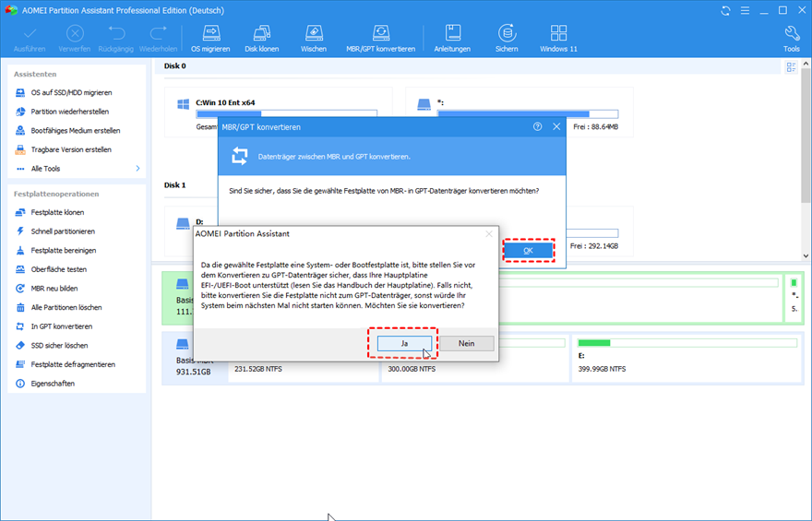Decline conversion with Nein button
Screen dimensions: 812x521
click(466, 343)
